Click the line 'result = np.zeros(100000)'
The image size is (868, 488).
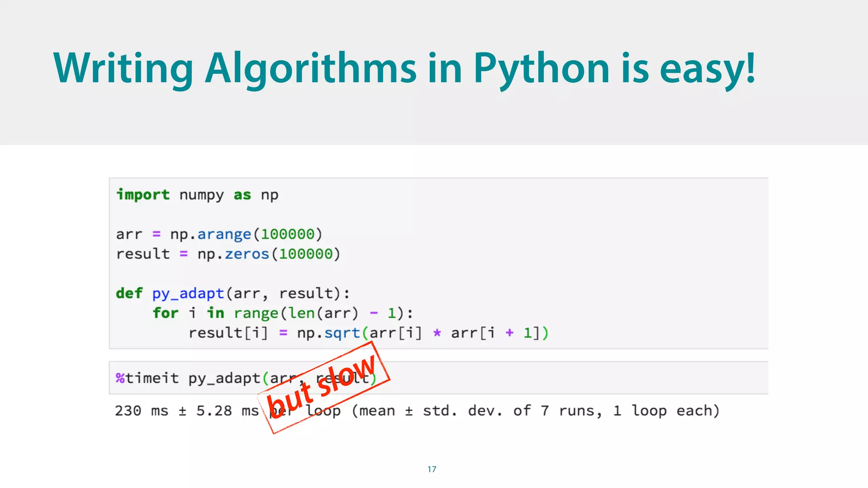[x=228, y=254]
